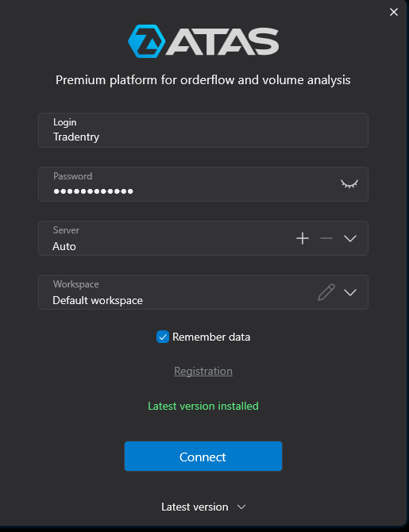Expand the Latest version selector

[203, 507]
